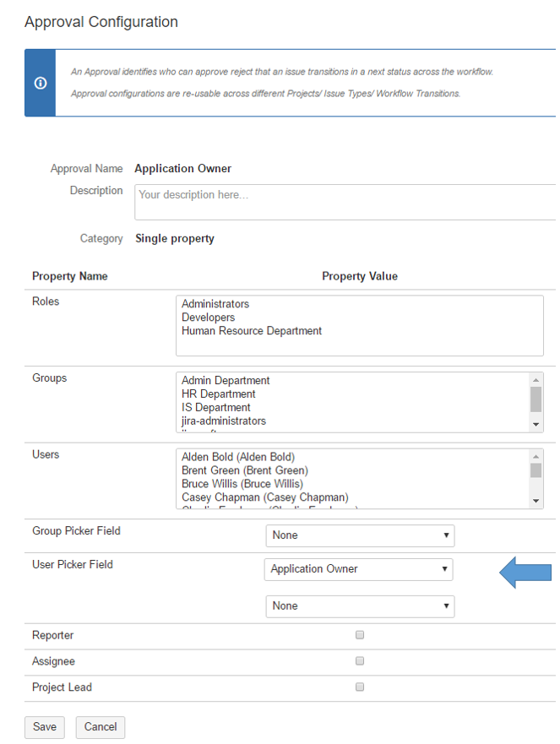Open the Group Picker Field dropdown
The width and height of the screenshot is (560, 744).
point(359,535)
